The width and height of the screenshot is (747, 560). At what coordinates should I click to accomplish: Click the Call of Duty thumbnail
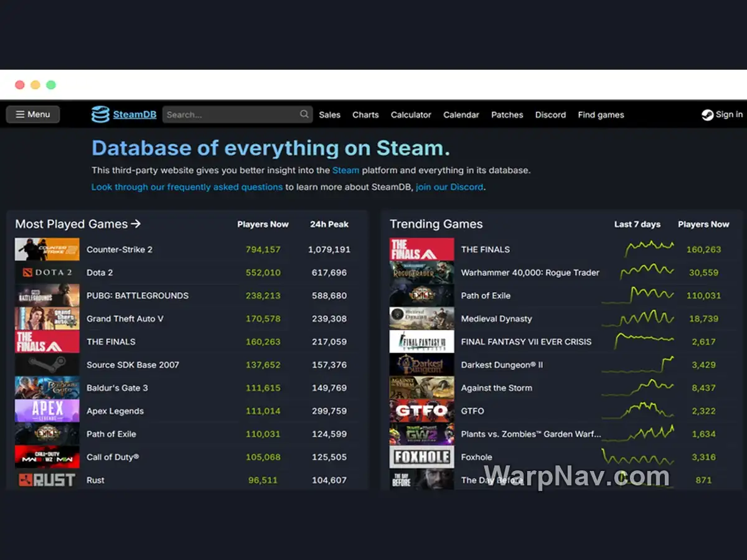click(47, 457)
